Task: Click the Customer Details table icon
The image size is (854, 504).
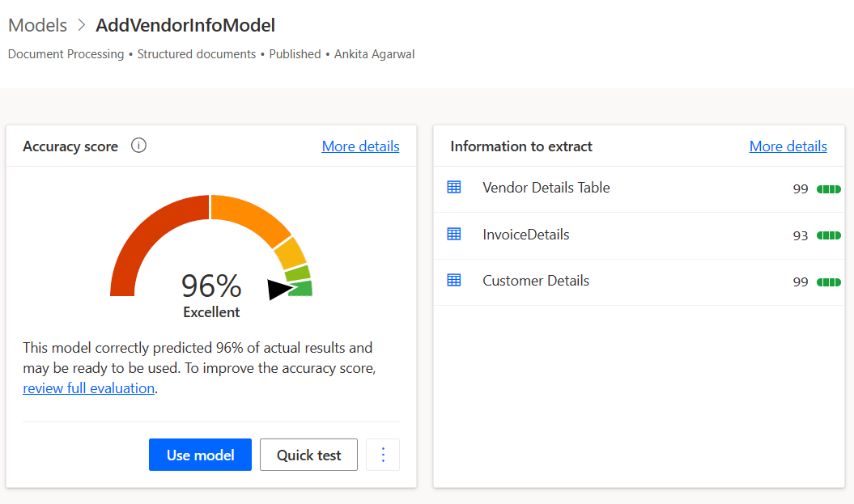Action: click(453, 280)
